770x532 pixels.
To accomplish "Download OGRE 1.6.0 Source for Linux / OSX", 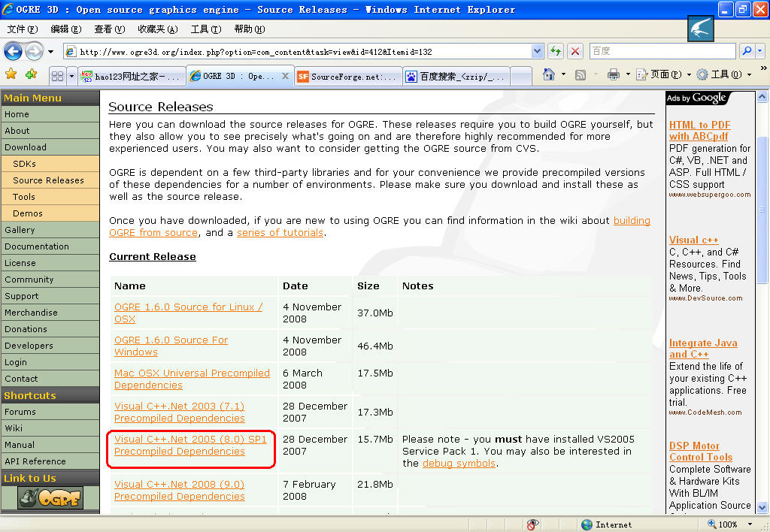I will (188, 313).
